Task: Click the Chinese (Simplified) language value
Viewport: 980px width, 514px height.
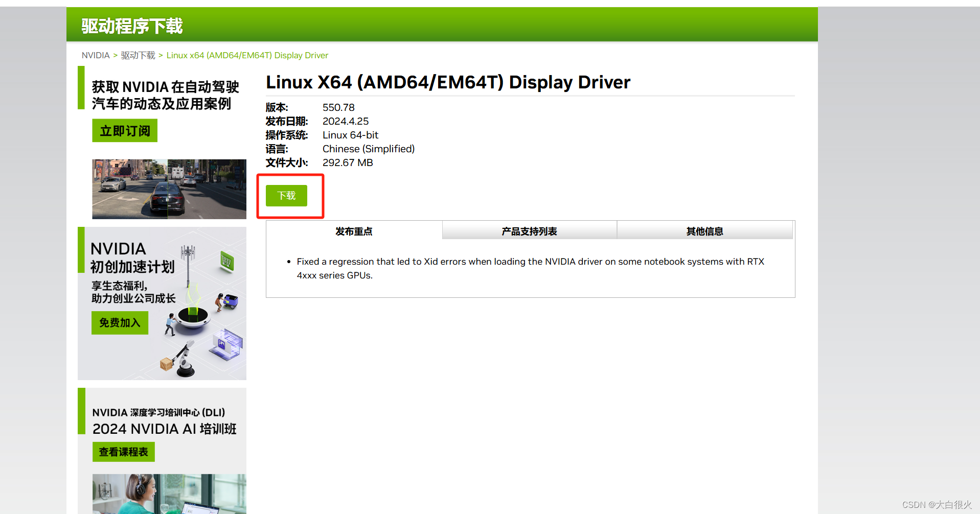Action: point(369,149)
